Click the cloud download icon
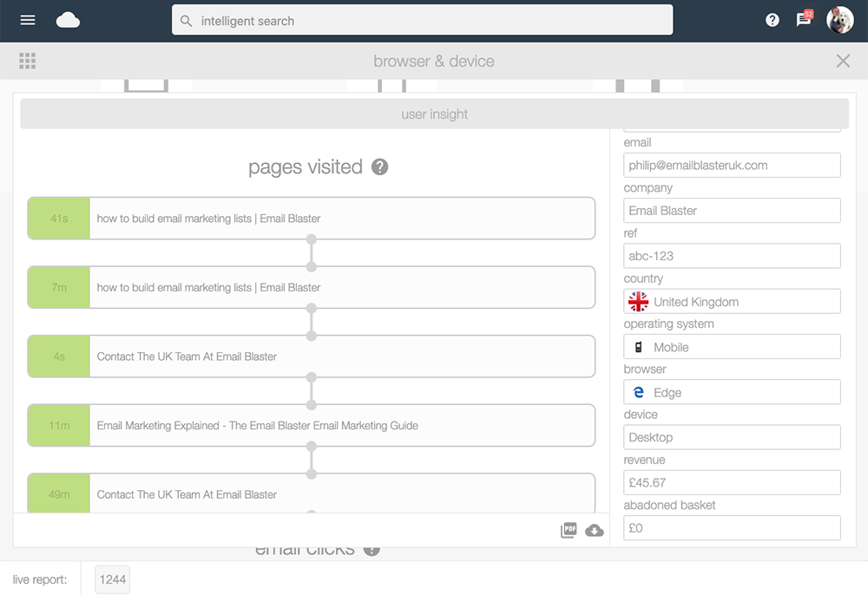Viewport: 868px width, 595px height. [x=595, y=530]
